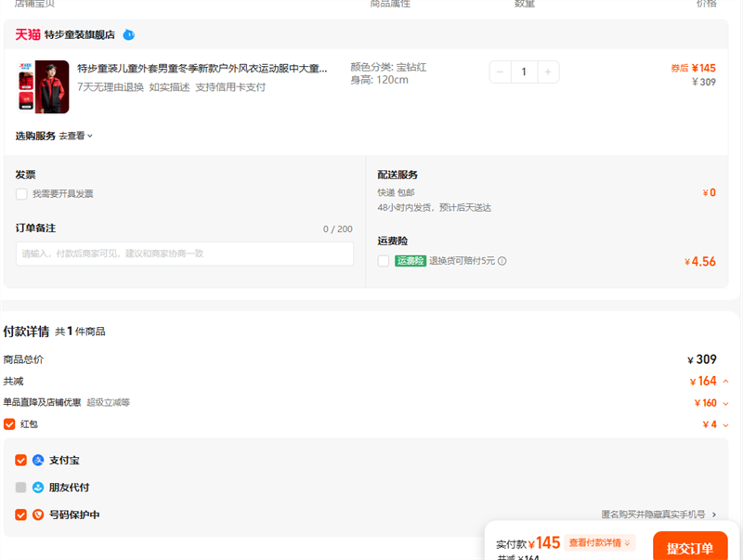
Task: Click the blue badge beside store name
Action: click(x=129, y=35)
